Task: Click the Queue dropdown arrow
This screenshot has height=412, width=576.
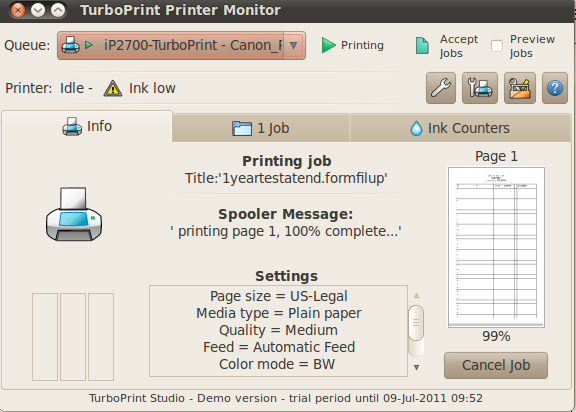Action: 293,46
